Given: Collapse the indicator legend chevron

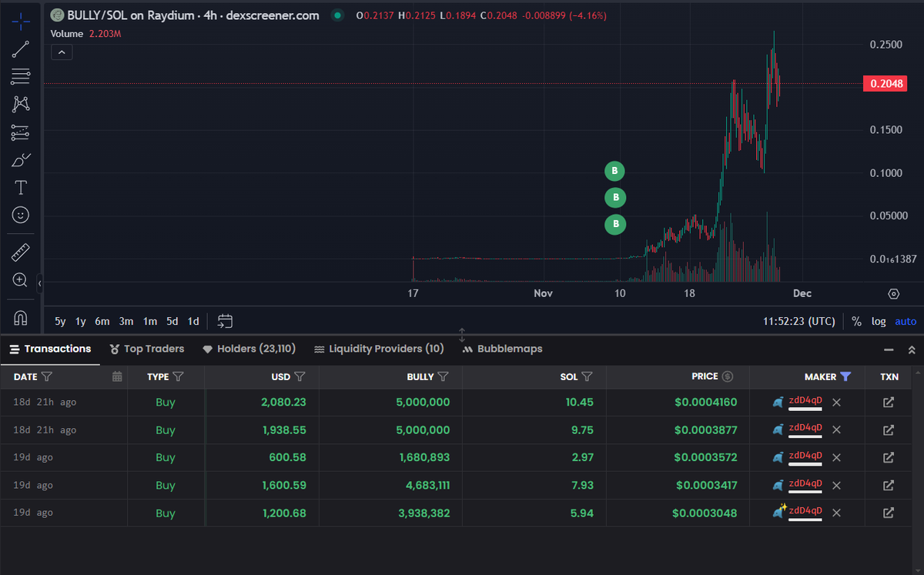Looking at the screenshot, I should click(x=62, y=52).
